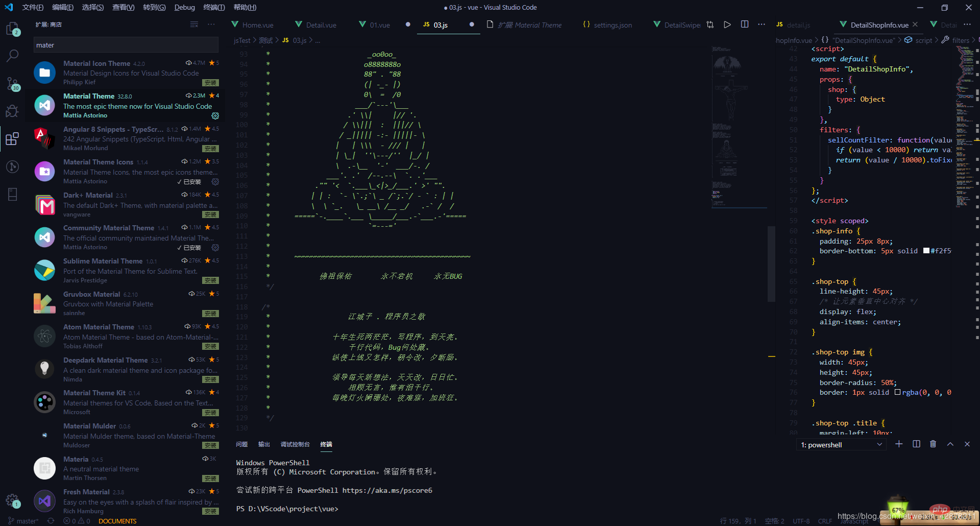Image resolution: width=980 pixels, height=526 pixels.
Task: Switch to the 01.vue tab
Action: (x=375, y=25)
